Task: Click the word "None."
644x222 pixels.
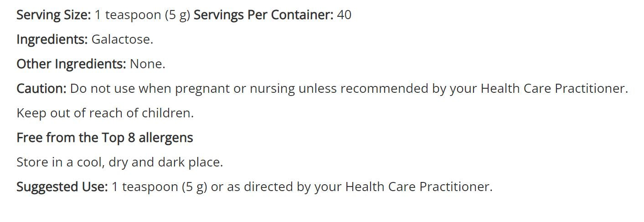Action: point(147,64)
